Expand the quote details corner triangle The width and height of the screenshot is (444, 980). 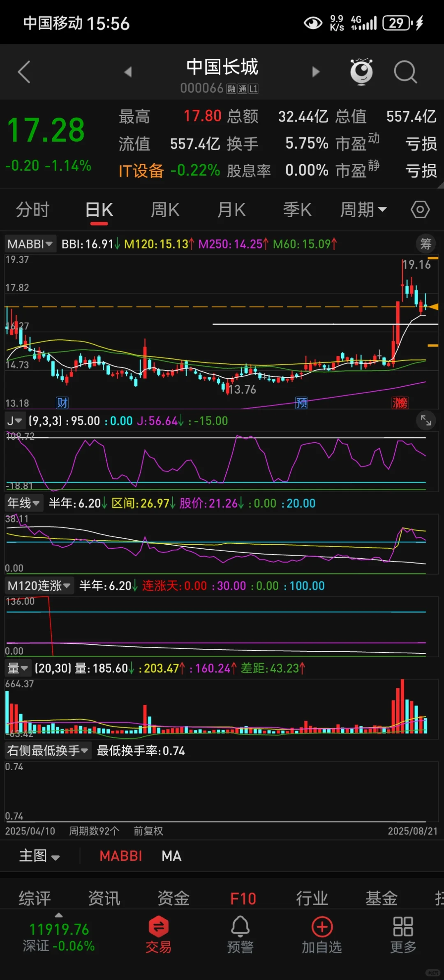440,185
